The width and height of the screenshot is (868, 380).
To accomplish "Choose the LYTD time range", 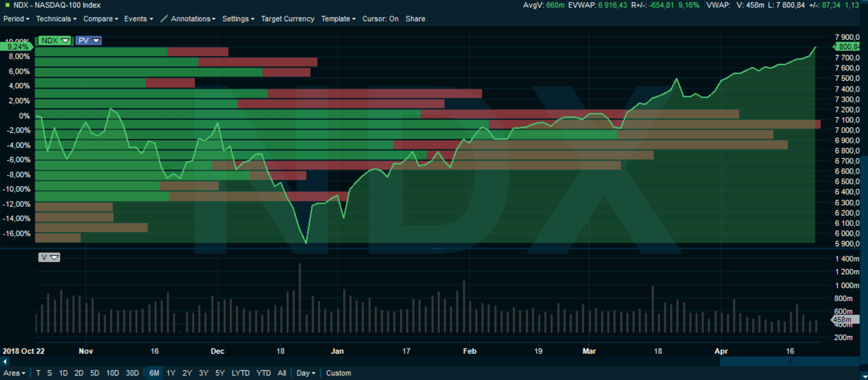I will (240, 373).
